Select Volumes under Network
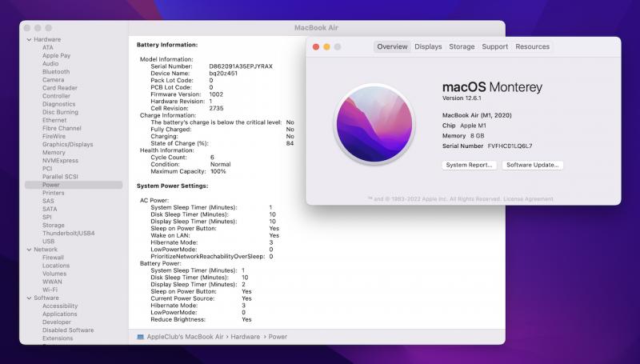Screen dimensions: 640x364 coord(54,274)
